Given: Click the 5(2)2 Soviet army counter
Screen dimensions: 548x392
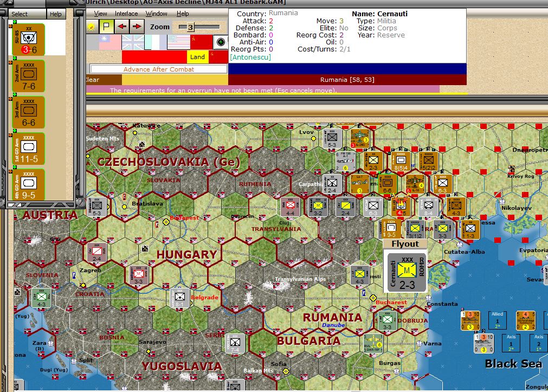Looking at the screenshot, I should (428, 161).
